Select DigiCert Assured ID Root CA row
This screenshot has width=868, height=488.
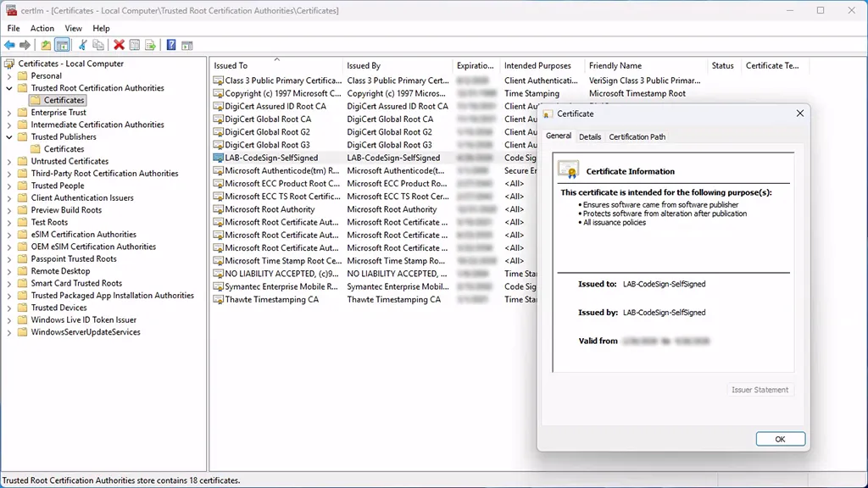tap(374, 106)
